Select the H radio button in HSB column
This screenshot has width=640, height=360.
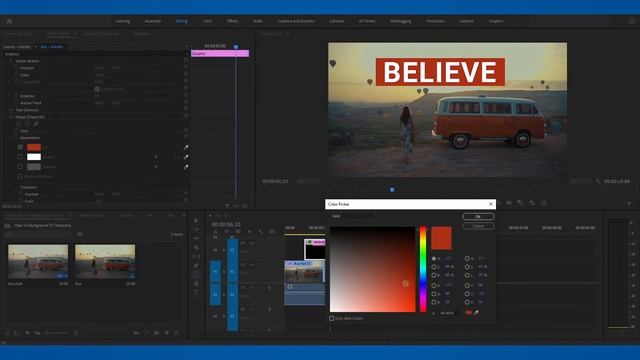click(434, 258)
